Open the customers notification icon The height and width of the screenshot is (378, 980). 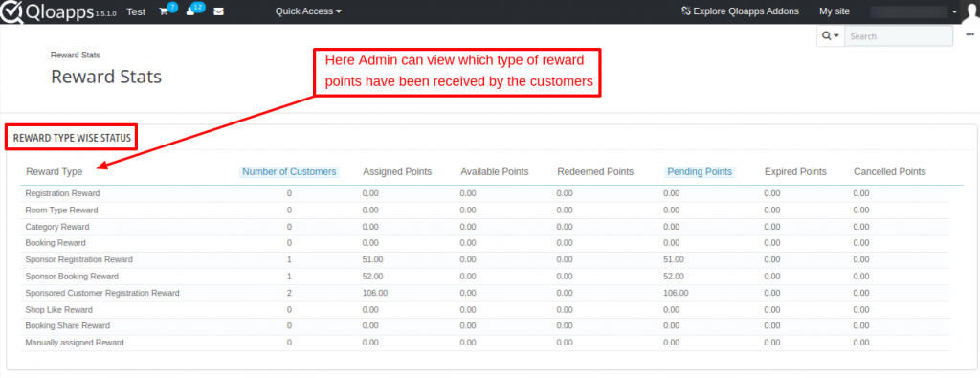pyautogui.click(x=190, y=11)
